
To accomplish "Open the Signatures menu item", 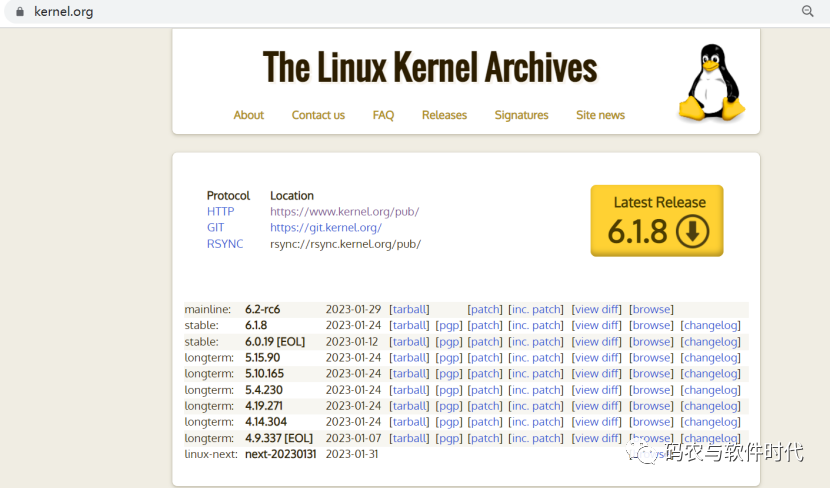I will click(521, 115).
